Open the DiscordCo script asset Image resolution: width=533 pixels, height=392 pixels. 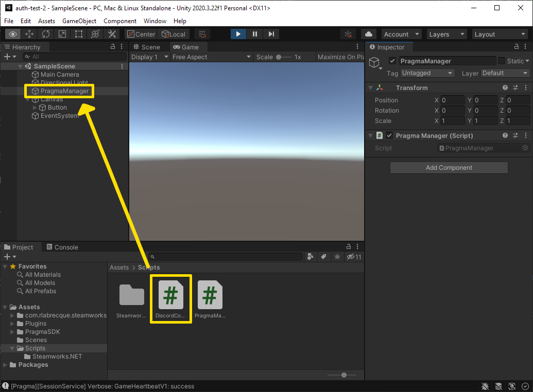click(x=170, y=297)
